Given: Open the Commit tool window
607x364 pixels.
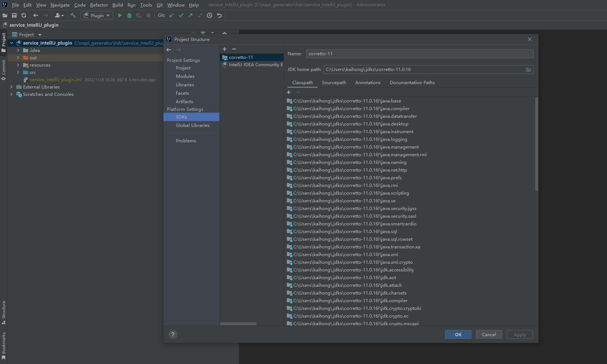Looking at the screenshot, I should 4,70.
